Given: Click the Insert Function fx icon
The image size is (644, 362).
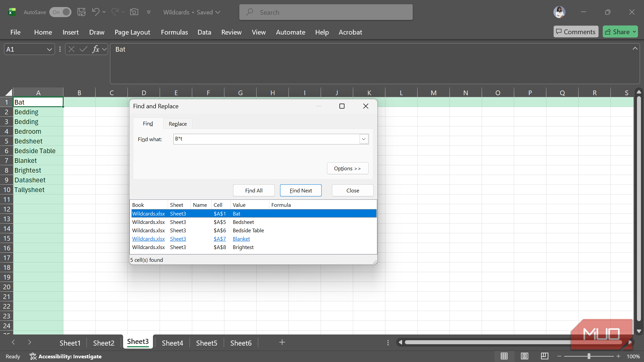Looking at the screenshot, I should (96, 49).
